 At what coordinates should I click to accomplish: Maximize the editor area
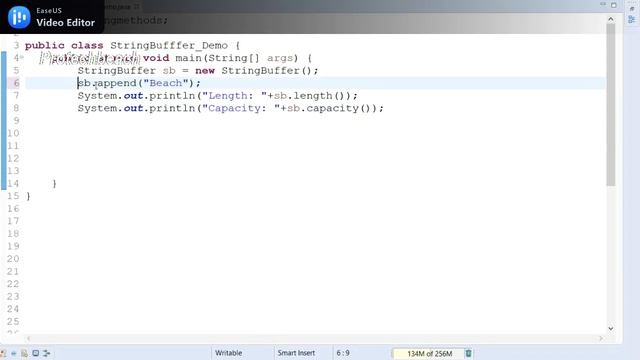[613, 5]
